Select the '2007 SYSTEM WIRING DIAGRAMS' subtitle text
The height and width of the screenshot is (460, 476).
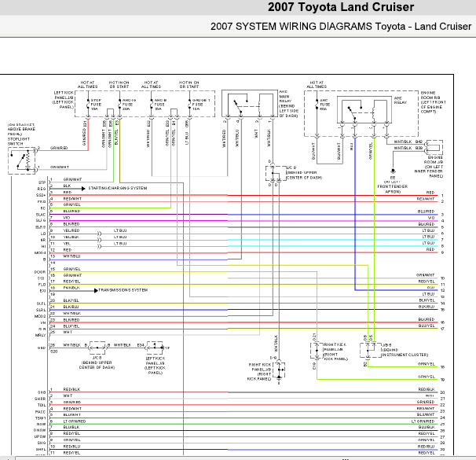291,27
